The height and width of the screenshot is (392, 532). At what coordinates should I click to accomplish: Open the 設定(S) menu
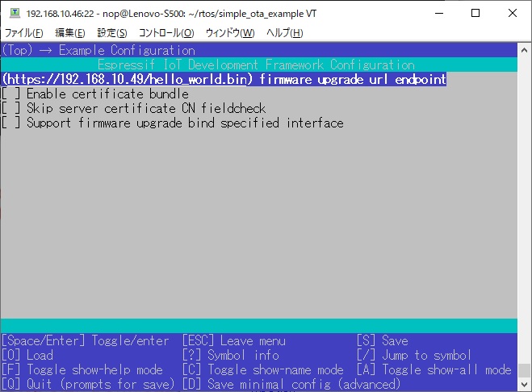[112, 33]
